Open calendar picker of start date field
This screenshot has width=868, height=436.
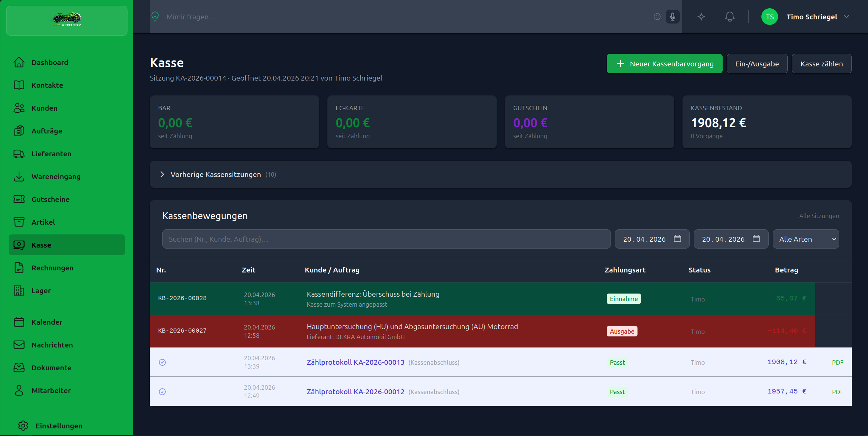677,239
